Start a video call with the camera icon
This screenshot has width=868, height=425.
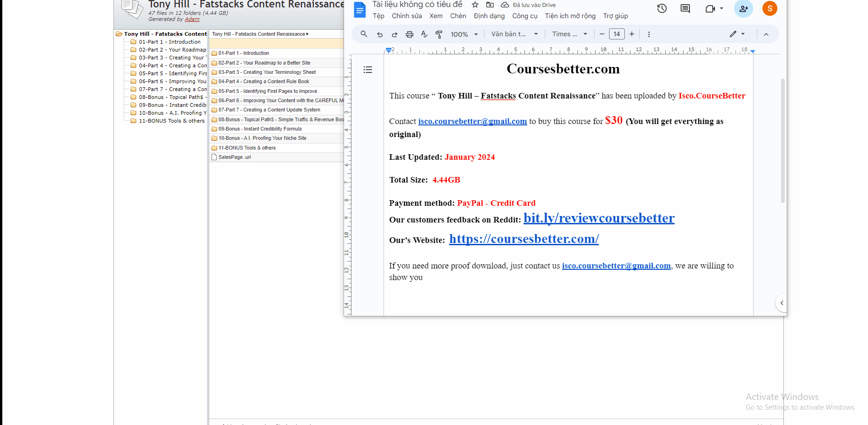click(x=710, y=8)
